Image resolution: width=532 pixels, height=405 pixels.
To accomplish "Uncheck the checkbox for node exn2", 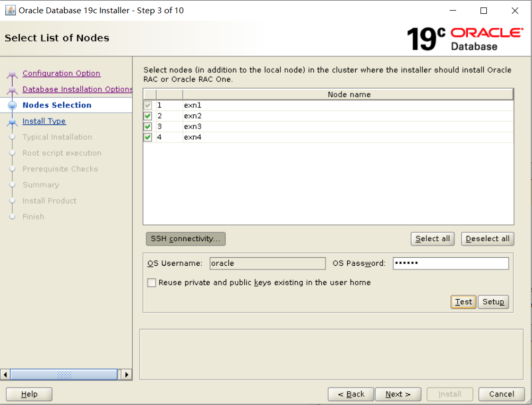I will click(148, 116).
